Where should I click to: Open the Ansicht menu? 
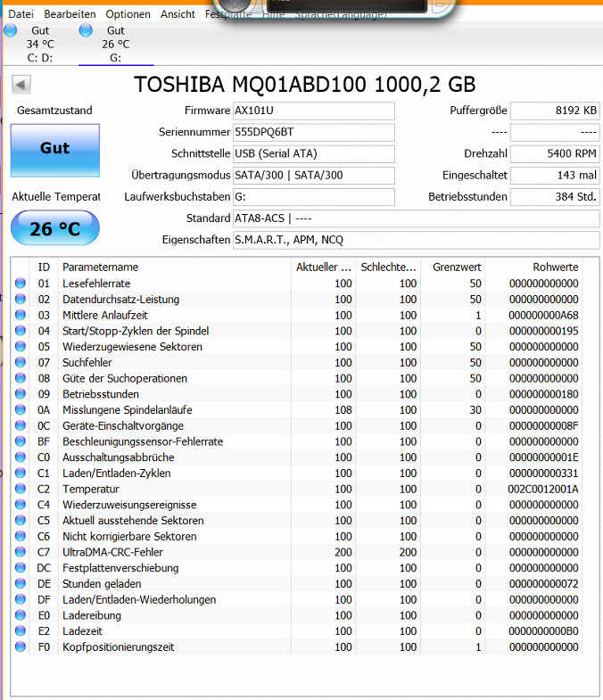178,14
